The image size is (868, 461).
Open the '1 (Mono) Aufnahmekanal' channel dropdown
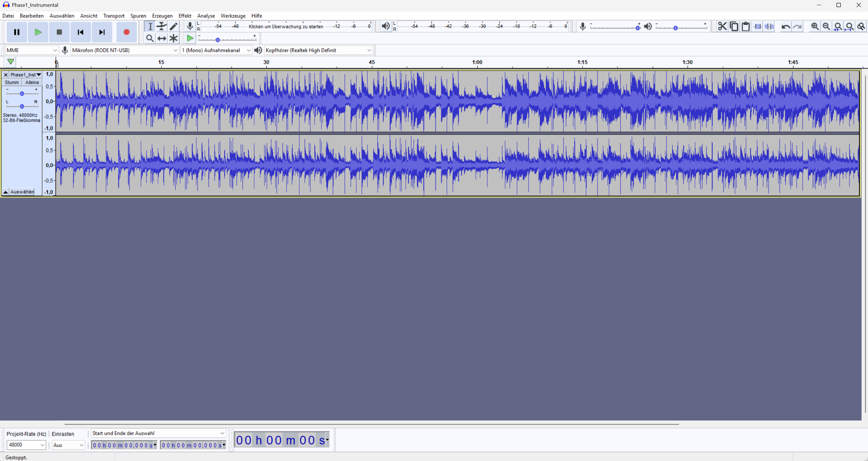(216, 50)
